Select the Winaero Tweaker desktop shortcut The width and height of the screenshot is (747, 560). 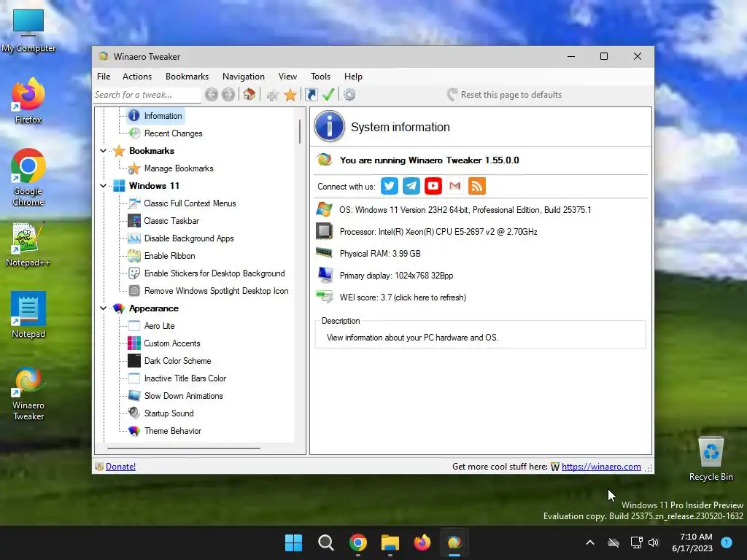pyautogui.click(x=28, y=393)
